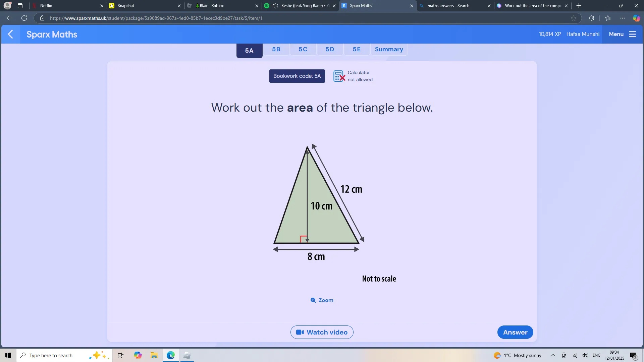This screenshot has height=362, width=644.
Task: Click the back arrow in the Sparx Maths header
Action: click(10, 34)
